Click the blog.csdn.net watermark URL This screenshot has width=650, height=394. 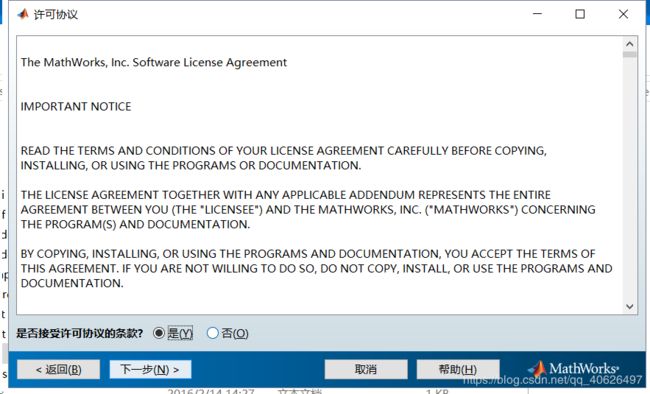point(552,379)
